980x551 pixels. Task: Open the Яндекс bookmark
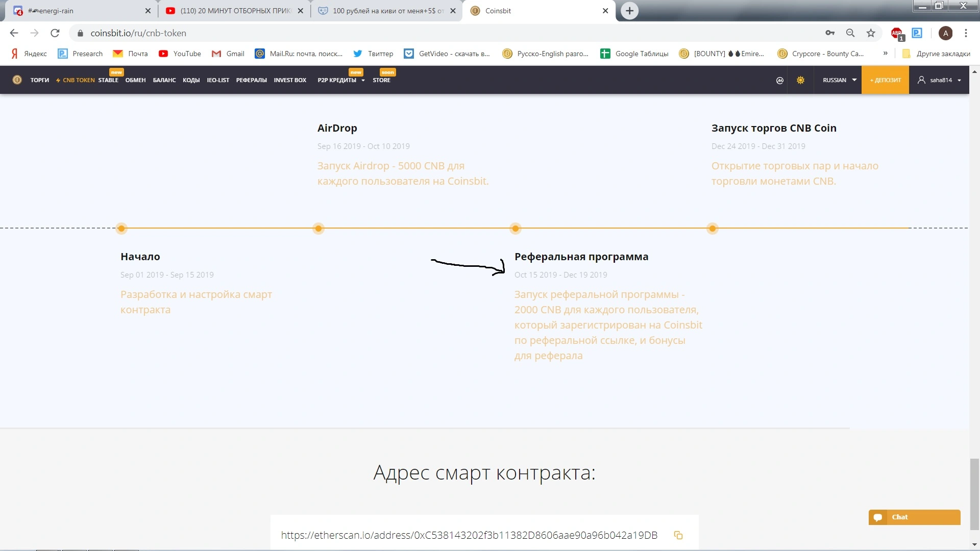click(29, 54)
